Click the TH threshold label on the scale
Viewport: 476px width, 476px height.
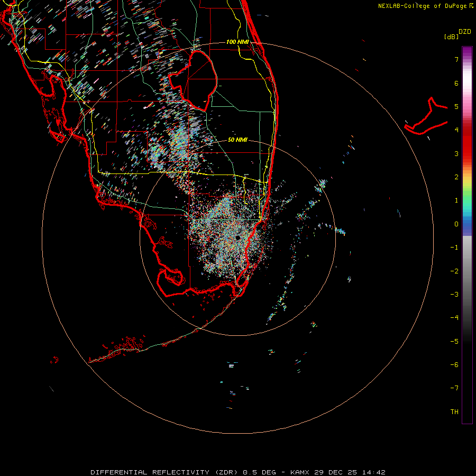454,412
